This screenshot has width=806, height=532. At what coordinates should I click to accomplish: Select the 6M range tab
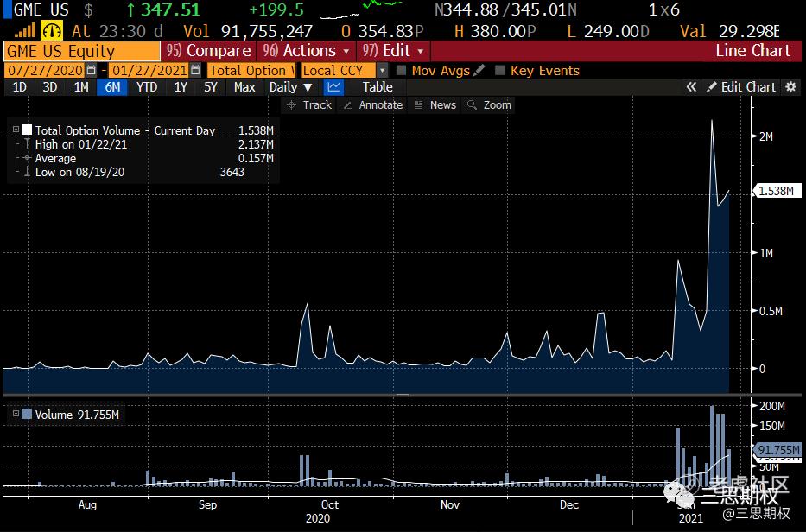point(112,87)
